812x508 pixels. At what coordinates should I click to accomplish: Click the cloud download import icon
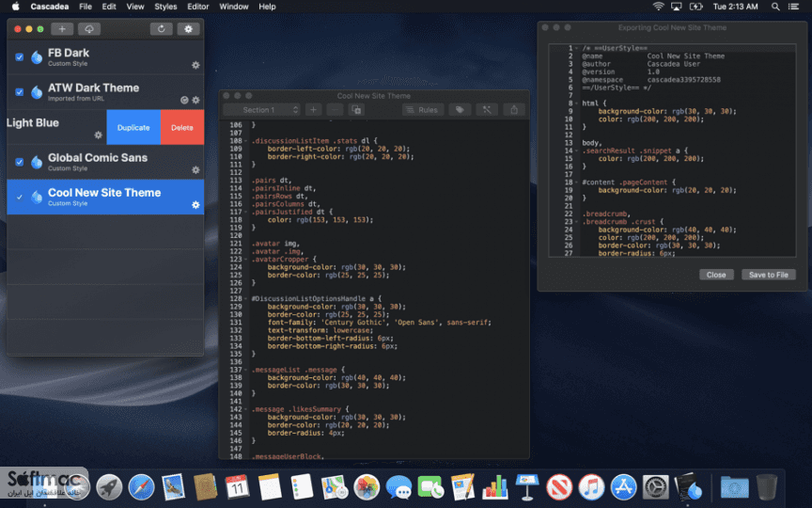[89, 29]
